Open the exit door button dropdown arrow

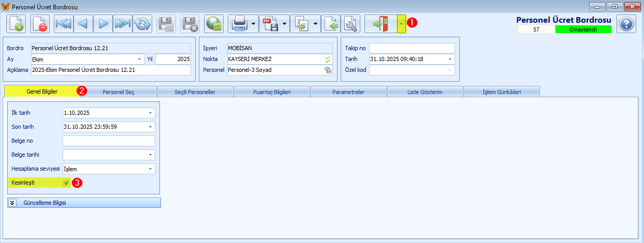[x=401, y=24]
